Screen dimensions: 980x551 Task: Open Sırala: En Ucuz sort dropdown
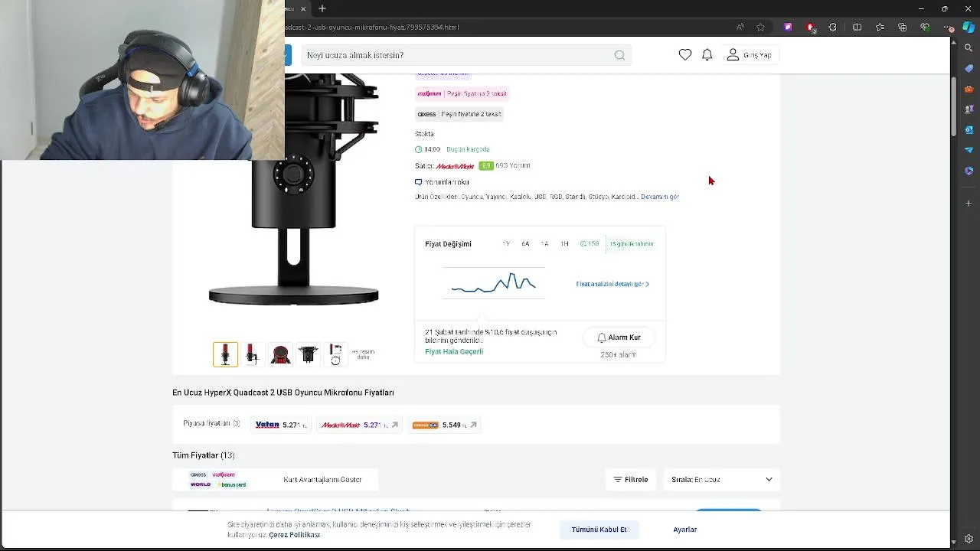pyautogui.click(x=721, y=480)
